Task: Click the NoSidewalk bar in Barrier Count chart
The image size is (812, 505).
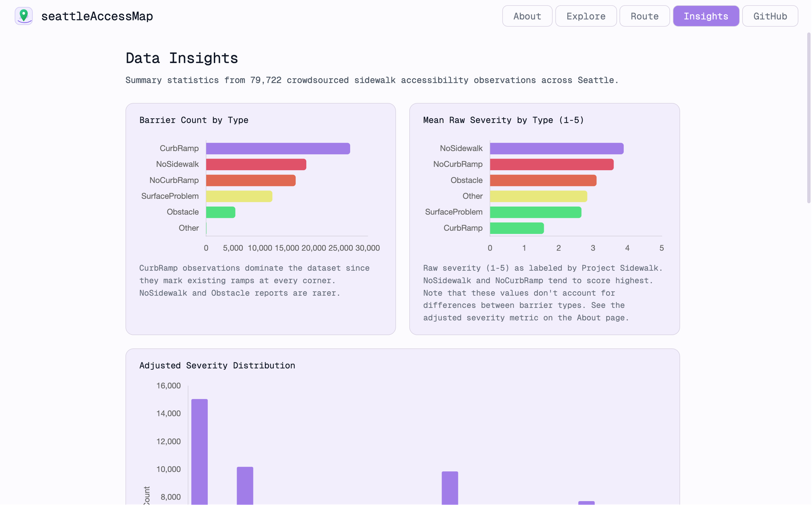Action: tap(255, 164)
